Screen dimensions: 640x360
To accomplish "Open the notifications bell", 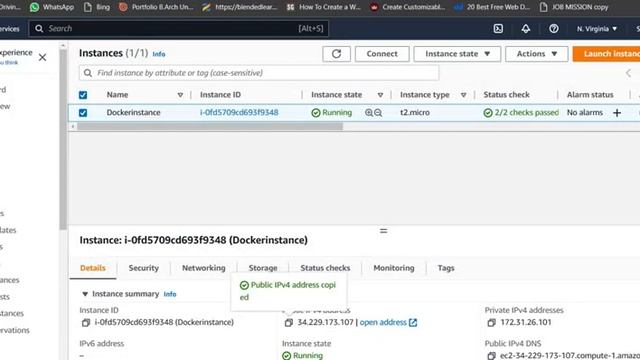I will pyautogui.click(x=526, y=29).
